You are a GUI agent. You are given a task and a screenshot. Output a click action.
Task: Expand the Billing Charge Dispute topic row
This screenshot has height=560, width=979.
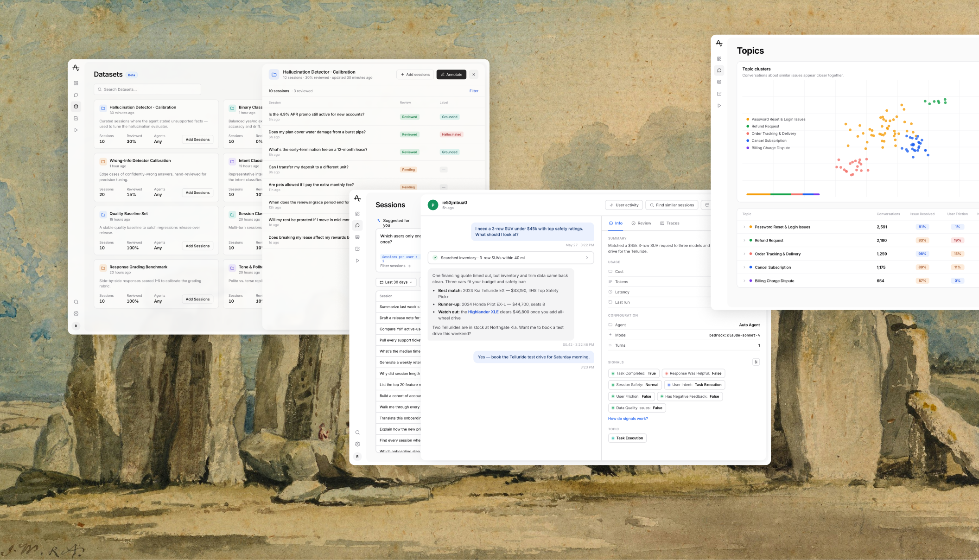point(744,281)
